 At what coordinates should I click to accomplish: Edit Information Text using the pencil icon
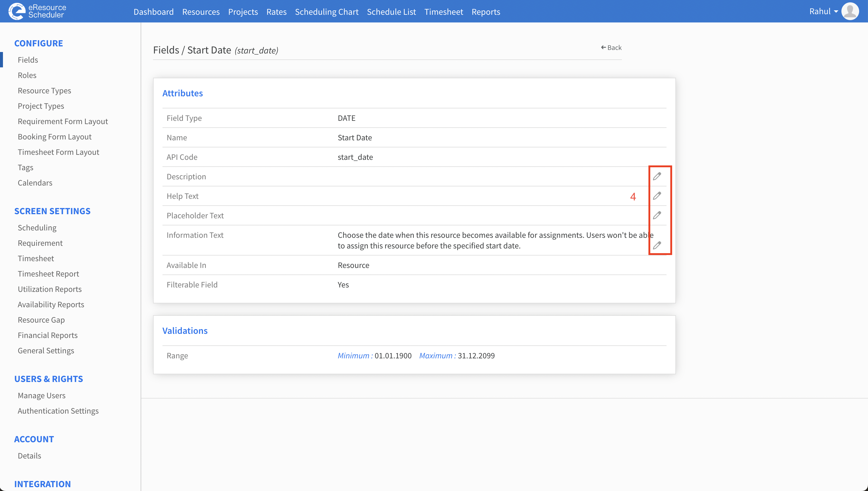pyautogui.click(x=656, y=245)
